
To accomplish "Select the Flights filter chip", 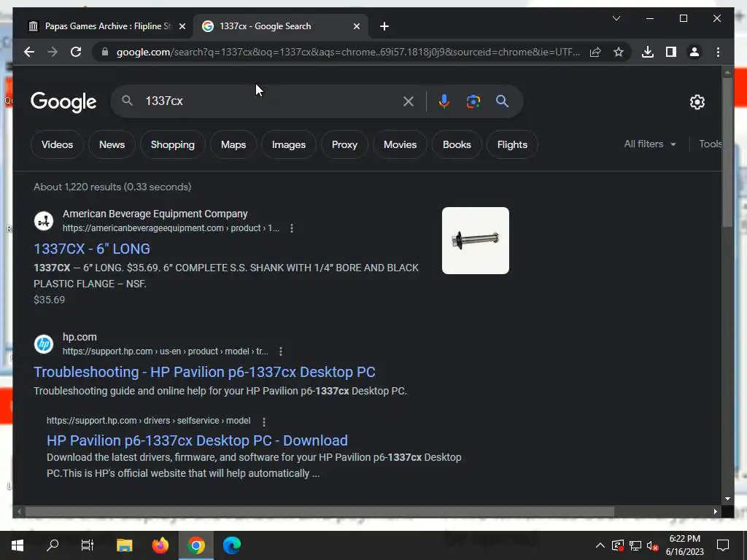I will click(512, 144).
